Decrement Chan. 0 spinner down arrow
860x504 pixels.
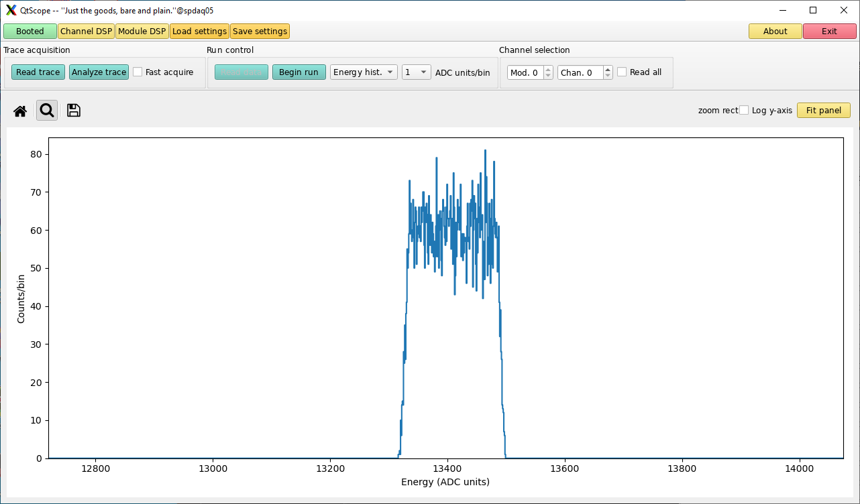(608, 76)
